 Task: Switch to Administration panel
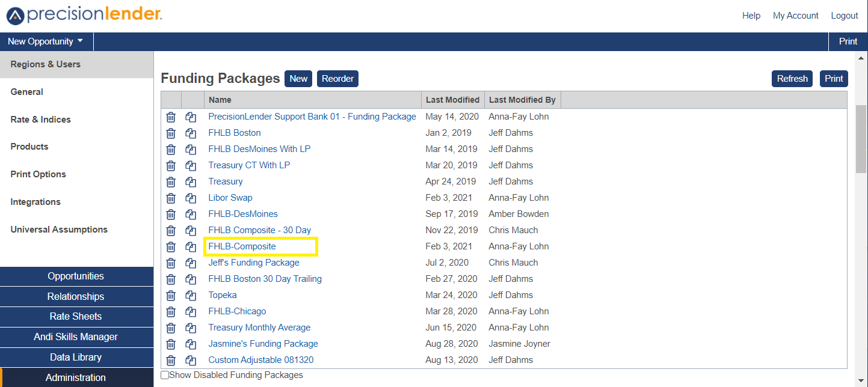pyautogui.click(x=77, y=377)
